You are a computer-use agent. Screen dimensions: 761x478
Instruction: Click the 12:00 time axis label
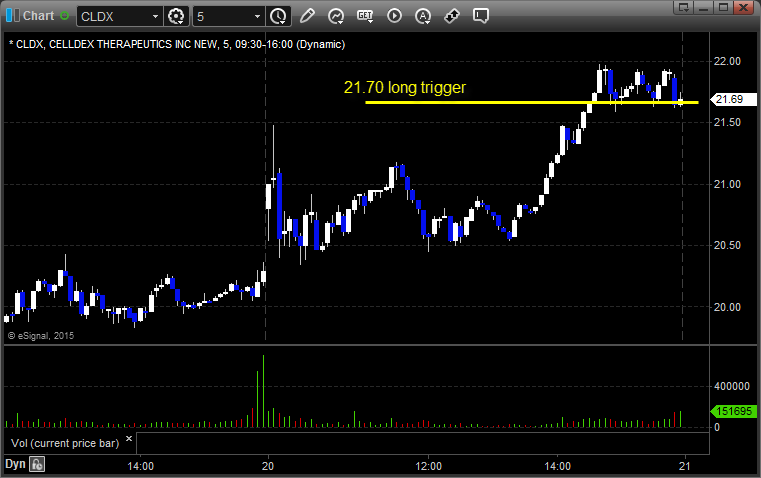(429, 466)
